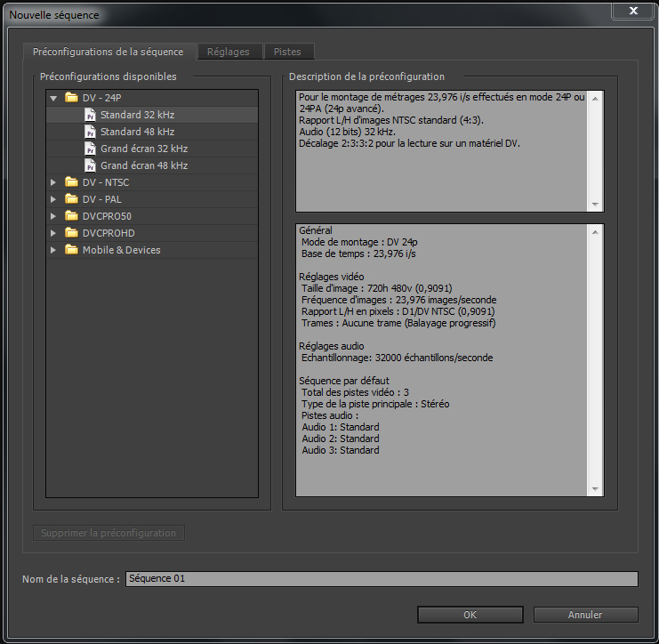Expand the DV - NTSC folder

pos(53,182)
